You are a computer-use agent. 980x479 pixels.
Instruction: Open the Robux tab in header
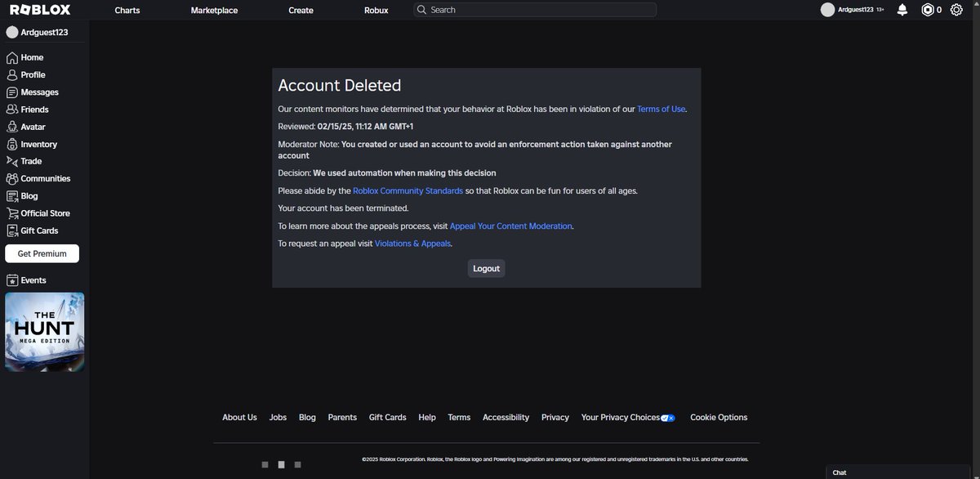(376, 10)
